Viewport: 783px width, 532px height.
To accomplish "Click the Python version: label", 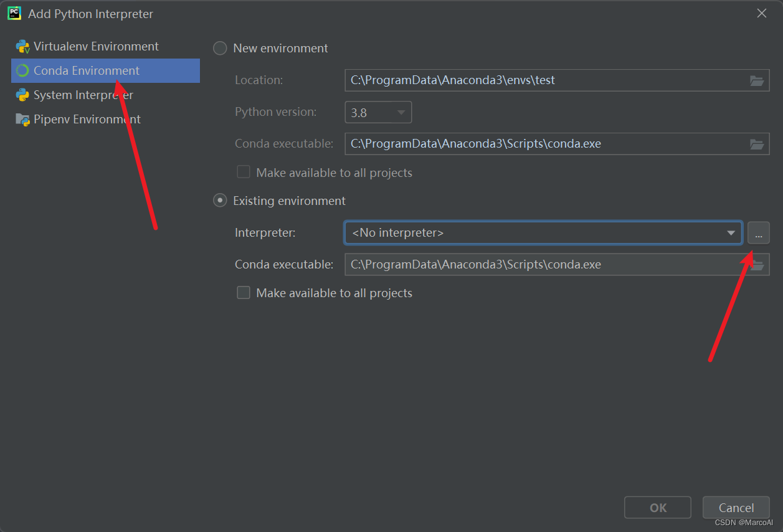I will tap(275, 112).
